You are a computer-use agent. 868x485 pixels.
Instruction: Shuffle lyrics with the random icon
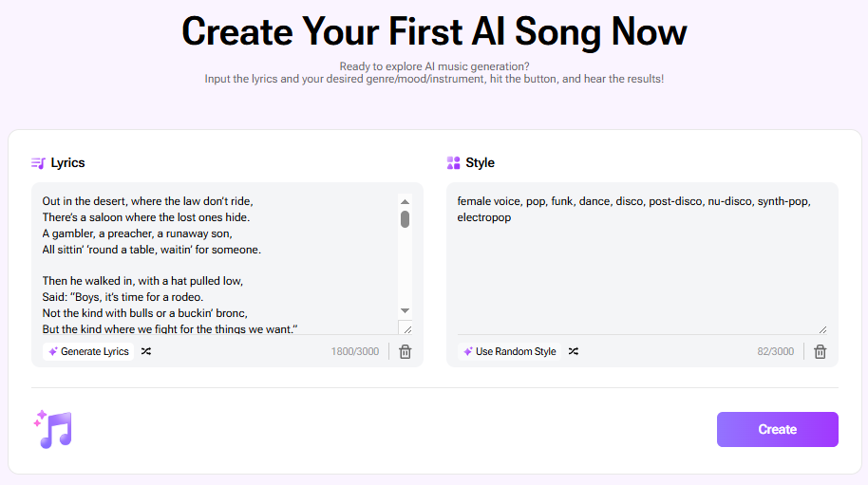146,351
